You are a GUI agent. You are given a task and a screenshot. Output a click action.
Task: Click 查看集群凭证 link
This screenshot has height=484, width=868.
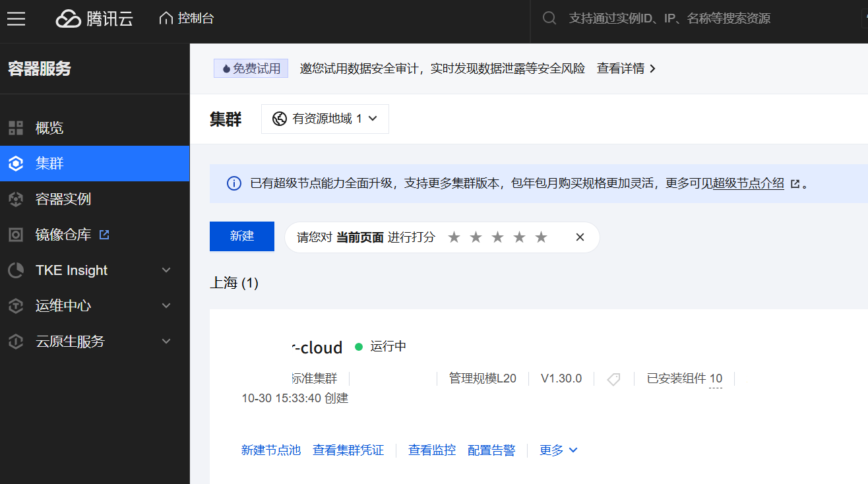pos(348,450)
